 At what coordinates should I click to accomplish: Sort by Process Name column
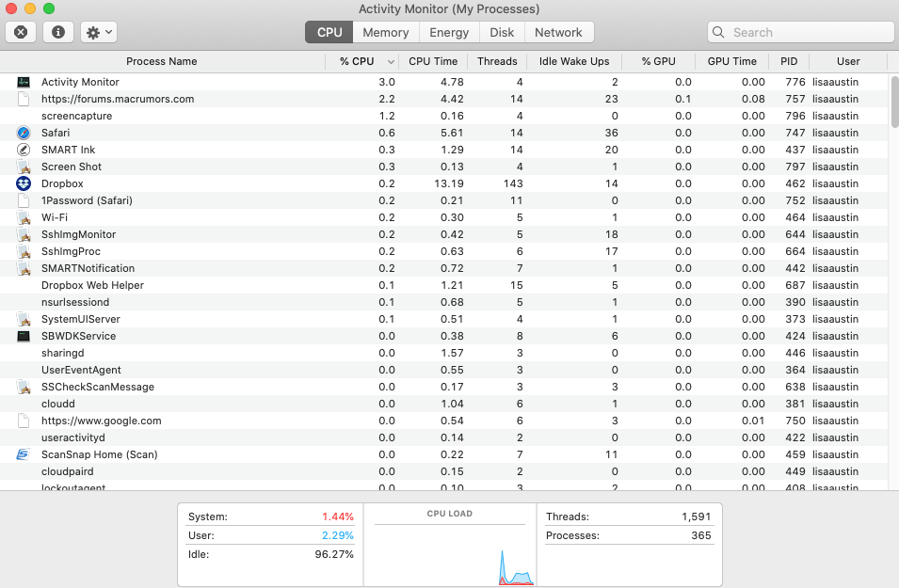point(162,61)
